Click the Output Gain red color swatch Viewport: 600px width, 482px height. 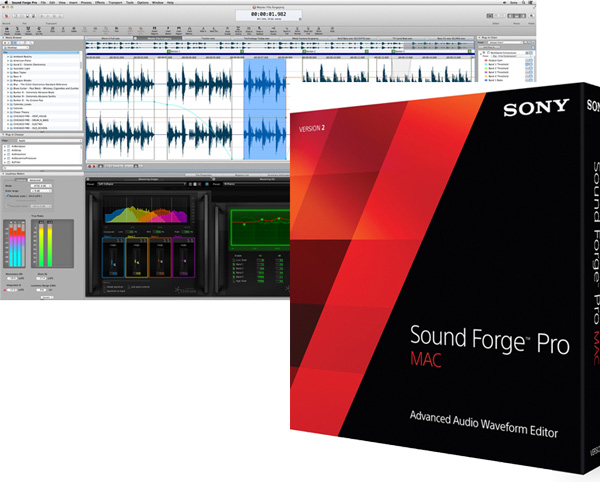[x=486, y=60]
